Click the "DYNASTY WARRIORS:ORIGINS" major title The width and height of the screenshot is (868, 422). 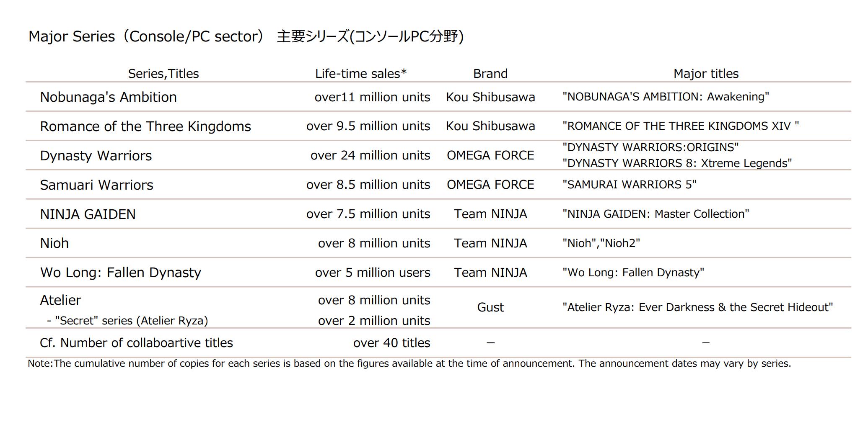click(650, 147)
